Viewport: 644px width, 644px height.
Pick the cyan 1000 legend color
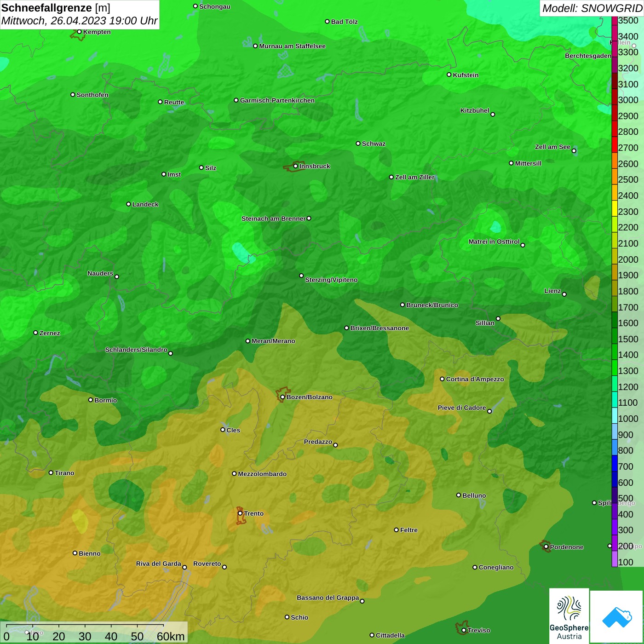(x=615, y=415)
